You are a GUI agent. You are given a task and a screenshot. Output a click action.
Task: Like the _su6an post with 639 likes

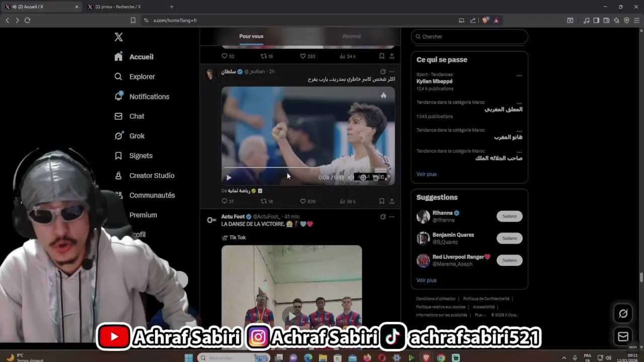(x=308, y=201)
